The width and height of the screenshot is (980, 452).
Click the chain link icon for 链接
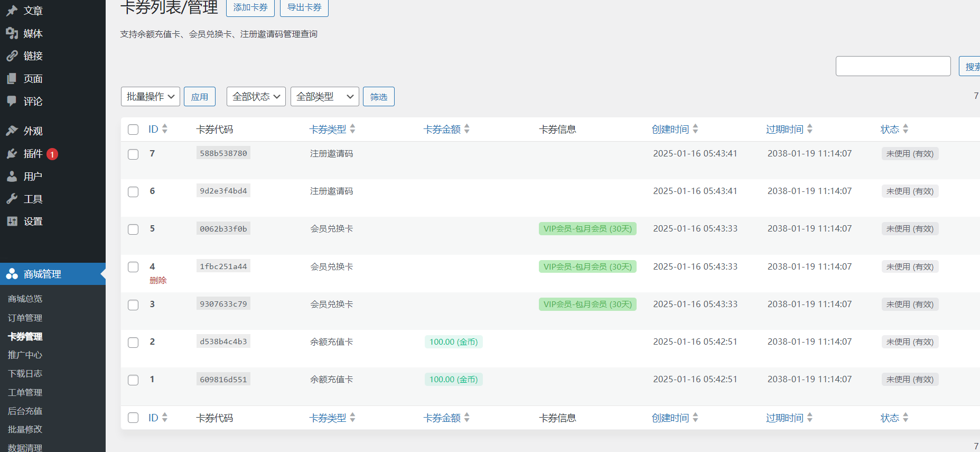[12, 56]
